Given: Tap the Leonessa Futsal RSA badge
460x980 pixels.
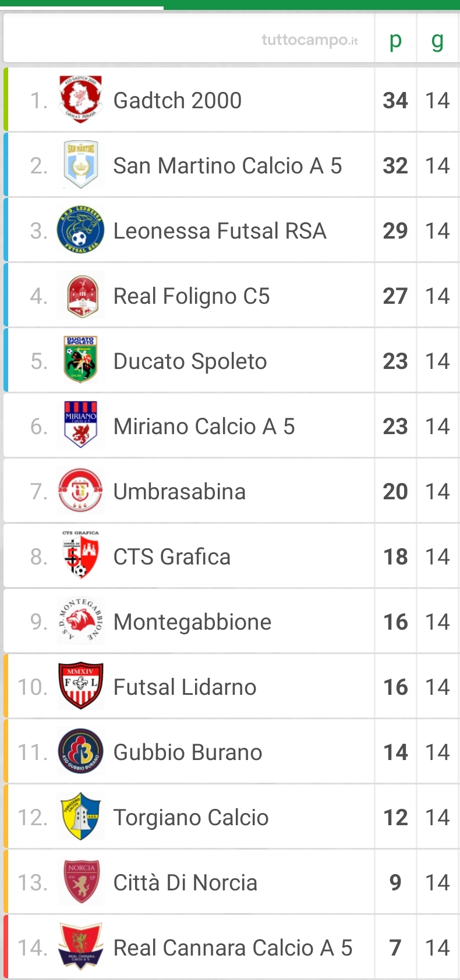Looking at the screenshot, I should click(81, 230).
